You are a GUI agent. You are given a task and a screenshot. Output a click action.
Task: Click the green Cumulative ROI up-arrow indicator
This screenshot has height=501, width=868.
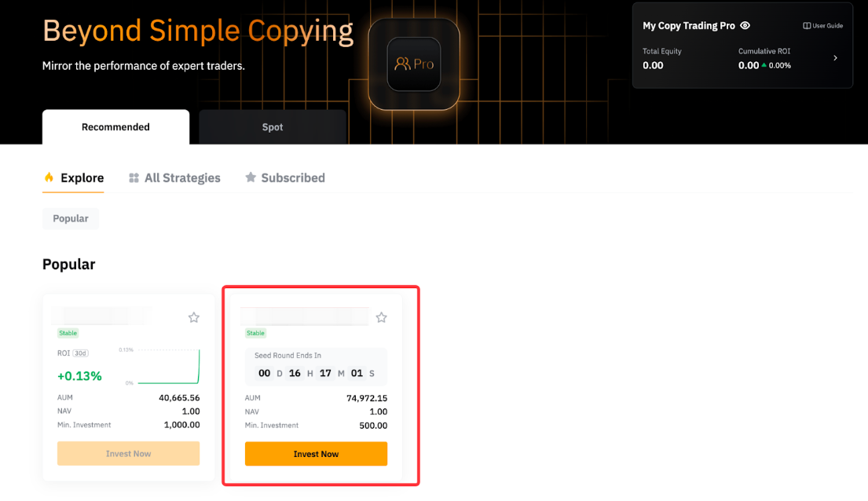(764, 66)
